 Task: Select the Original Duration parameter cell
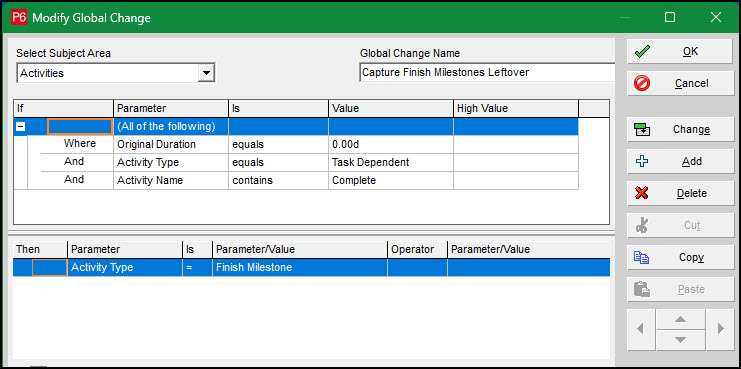pyautogui.click(x=171, y=145)
